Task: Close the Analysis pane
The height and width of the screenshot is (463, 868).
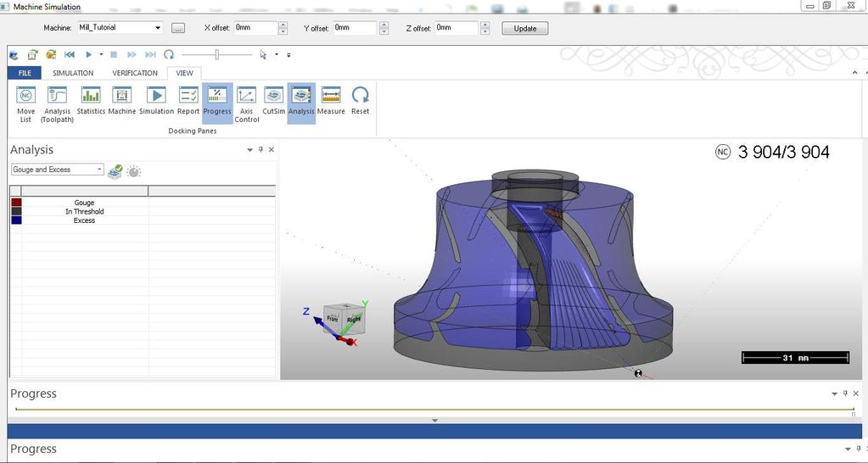Action: point(272,149)
